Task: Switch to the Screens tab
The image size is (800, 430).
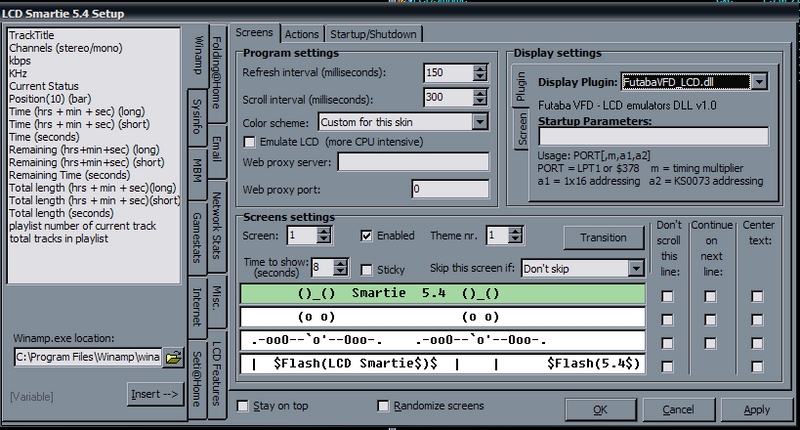Action: pyautogui.click(x=254, y=33)
